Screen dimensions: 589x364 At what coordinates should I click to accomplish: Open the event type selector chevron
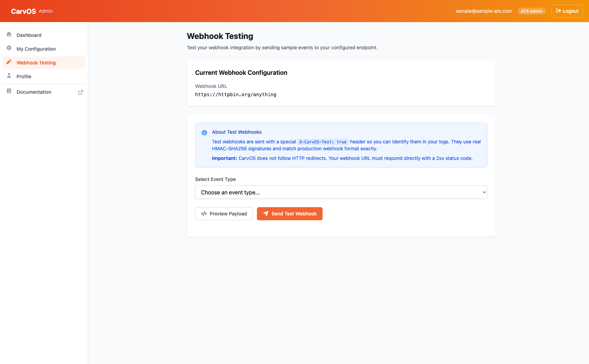pyautogui.click(x=484, y=192)
